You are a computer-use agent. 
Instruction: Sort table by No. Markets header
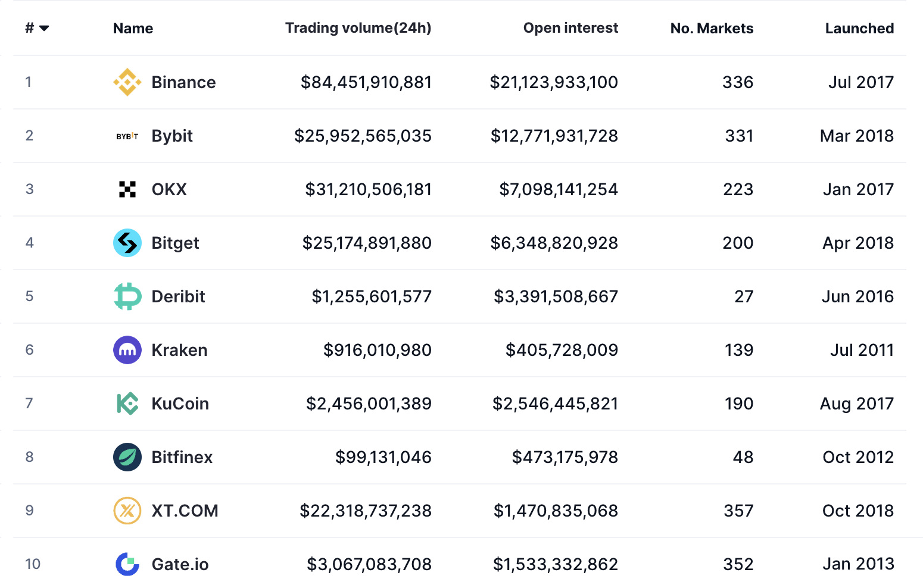[712, 29]
